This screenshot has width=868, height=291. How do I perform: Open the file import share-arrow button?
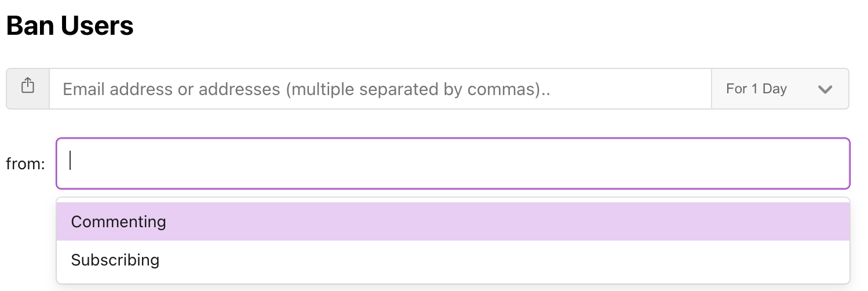28,89
